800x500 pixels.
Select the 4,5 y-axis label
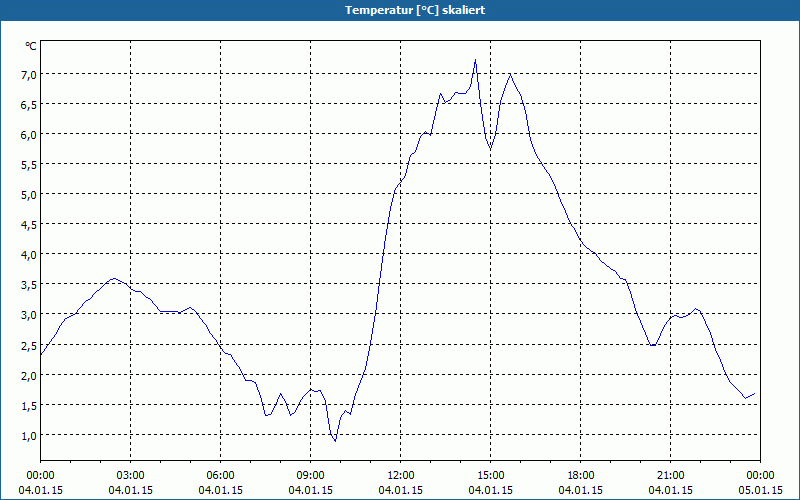pos(30,225)
